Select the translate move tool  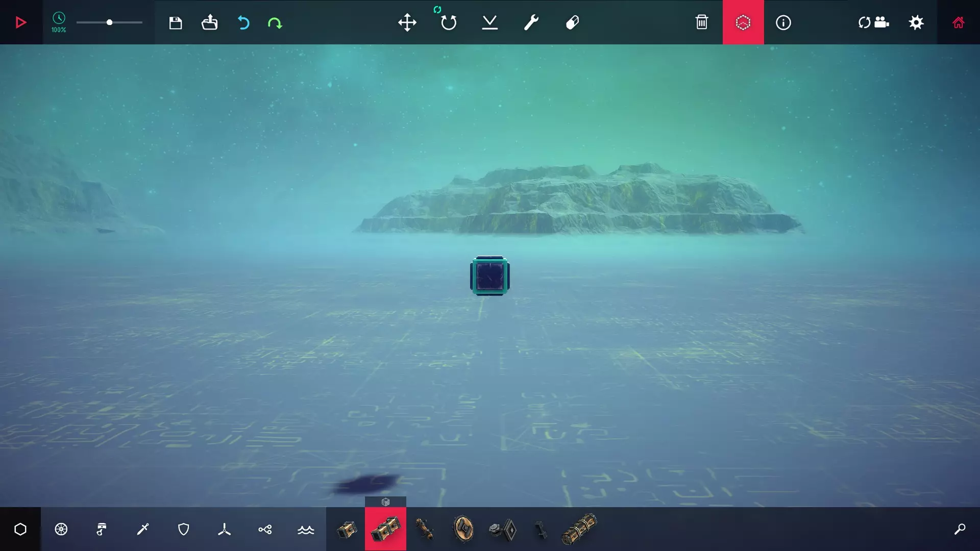pos(407,22)
